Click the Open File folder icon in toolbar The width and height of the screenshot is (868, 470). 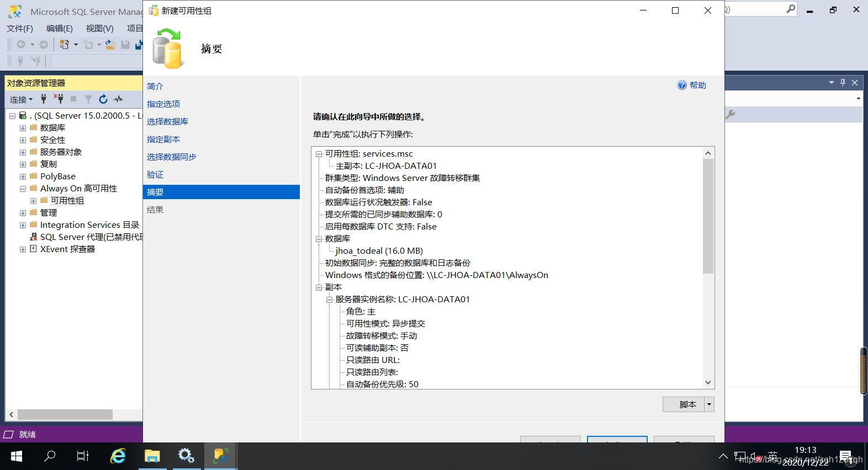110,45
